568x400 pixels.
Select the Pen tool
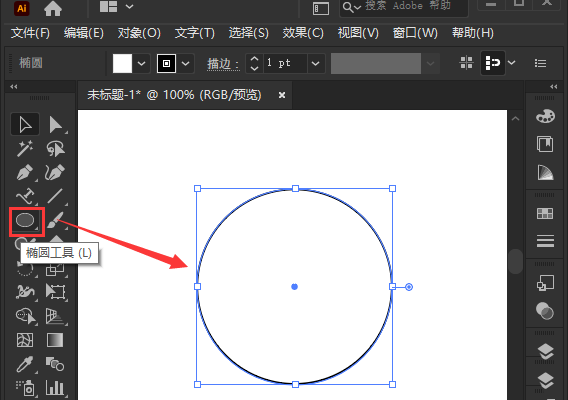tap(25, 172)
